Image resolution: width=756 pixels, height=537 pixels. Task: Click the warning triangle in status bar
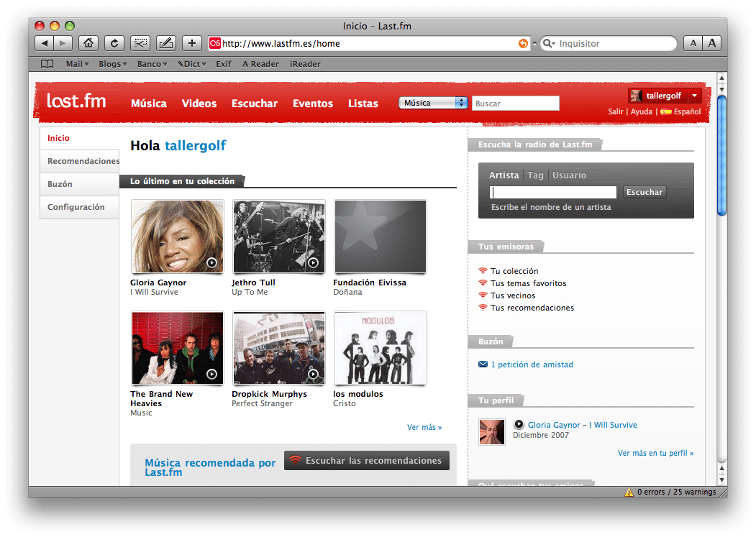coord(629,492)
